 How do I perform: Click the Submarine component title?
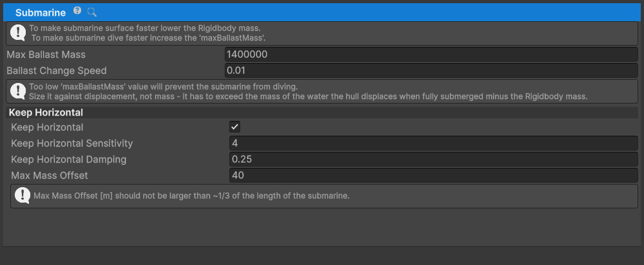pyautogui.click(x=41, y=13)
